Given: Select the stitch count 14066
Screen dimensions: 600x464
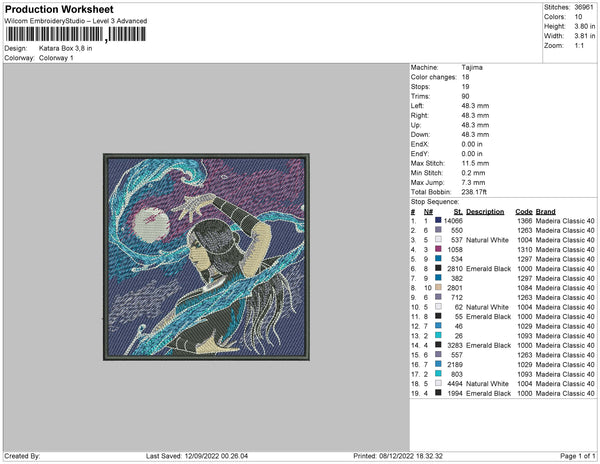Looking at the screenshot, I should [x=453, y=221].
